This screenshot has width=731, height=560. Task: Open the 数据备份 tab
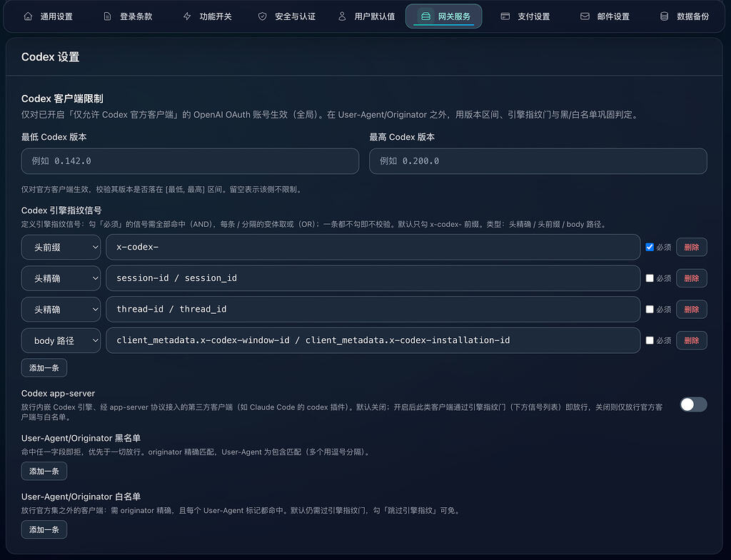(x=685, y=16)
